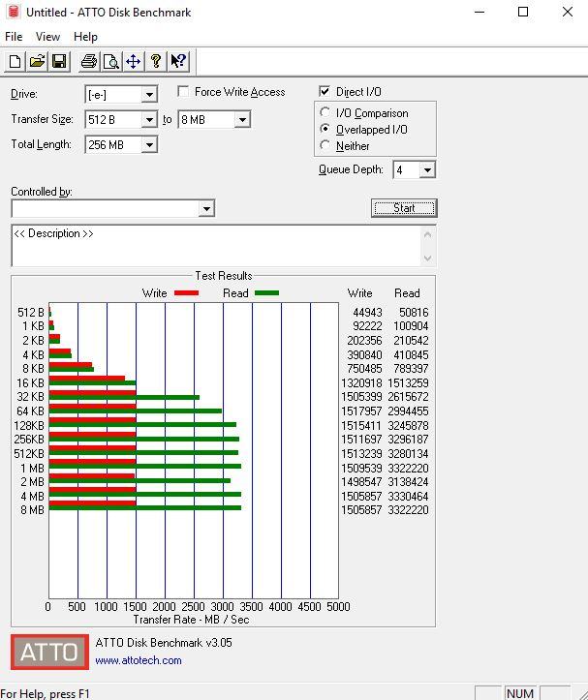The image size is (588, 700).
Task: Click inside the Description text field
Action: pos(216,246)
